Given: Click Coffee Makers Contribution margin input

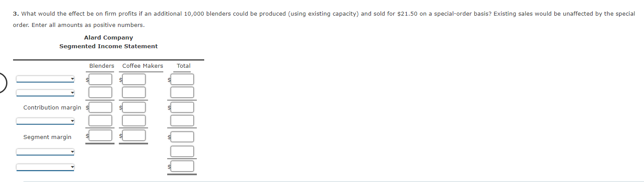Looking at the screenshot, I should pyautogui.click(x=134, y=107).
